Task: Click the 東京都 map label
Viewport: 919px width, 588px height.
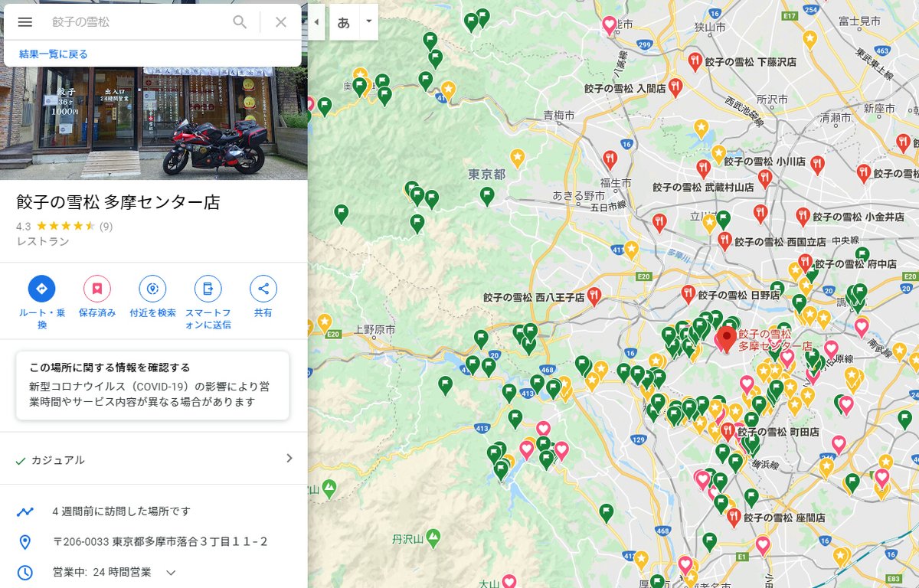Action: tap(487, 175)
